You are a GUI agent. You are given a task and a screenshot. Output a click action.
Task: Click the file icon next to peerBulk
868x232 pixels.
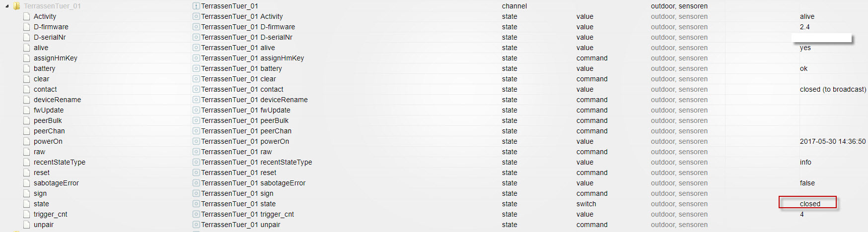(x=27, y=121)
